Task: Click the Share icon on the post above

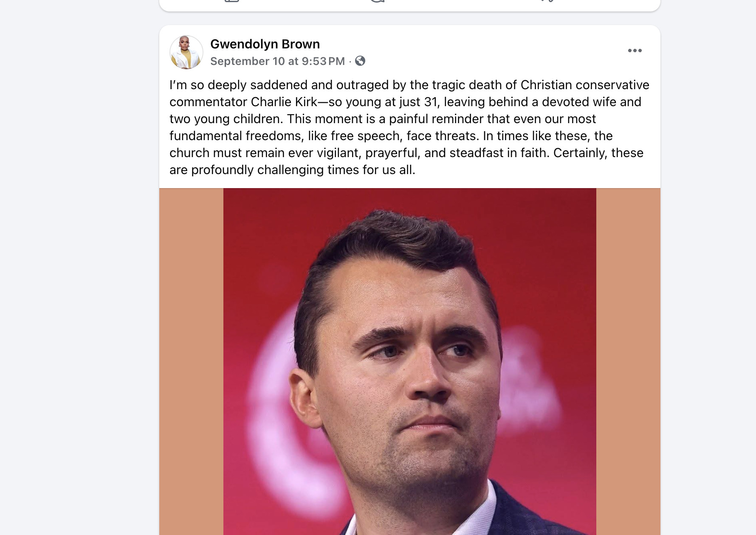Action: (x=548, y=1)
